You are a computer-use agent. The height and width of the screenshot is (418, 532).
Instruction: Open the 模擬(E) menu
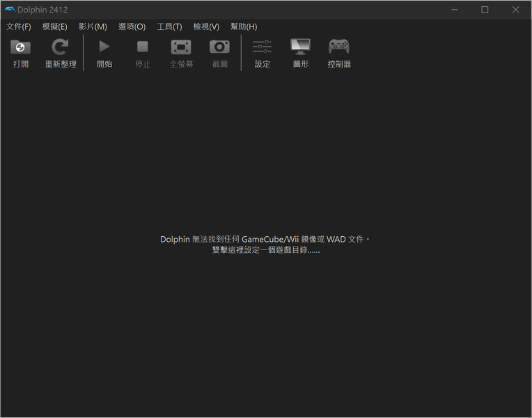tap(54, 26)
